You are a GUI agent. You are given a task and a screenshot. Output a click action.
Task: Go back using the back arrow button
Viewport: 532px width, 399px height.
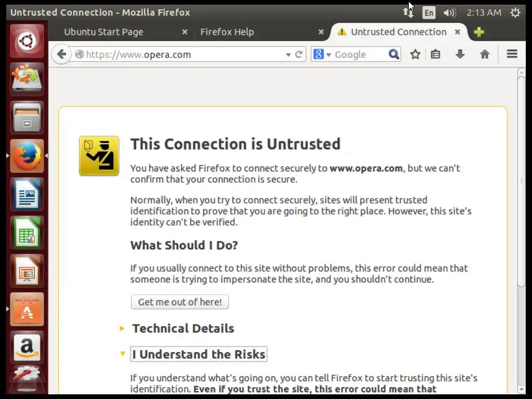(x=61, y=54)
